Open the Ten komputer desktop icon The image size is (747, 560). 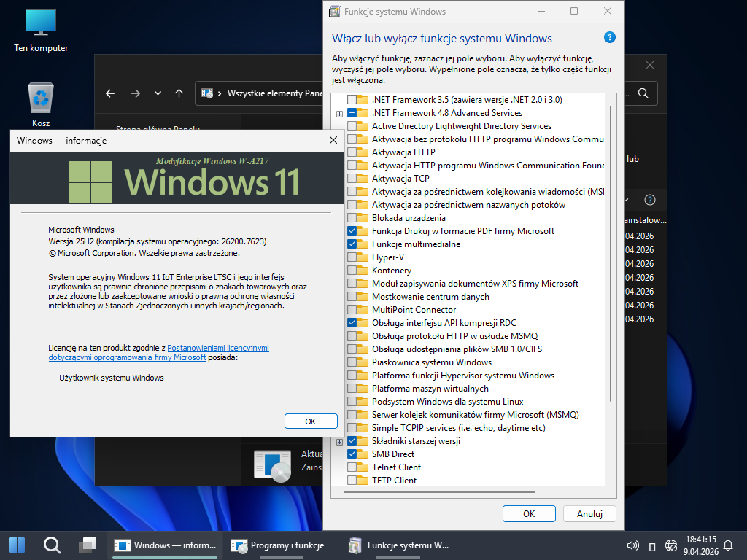pos(41,22)
